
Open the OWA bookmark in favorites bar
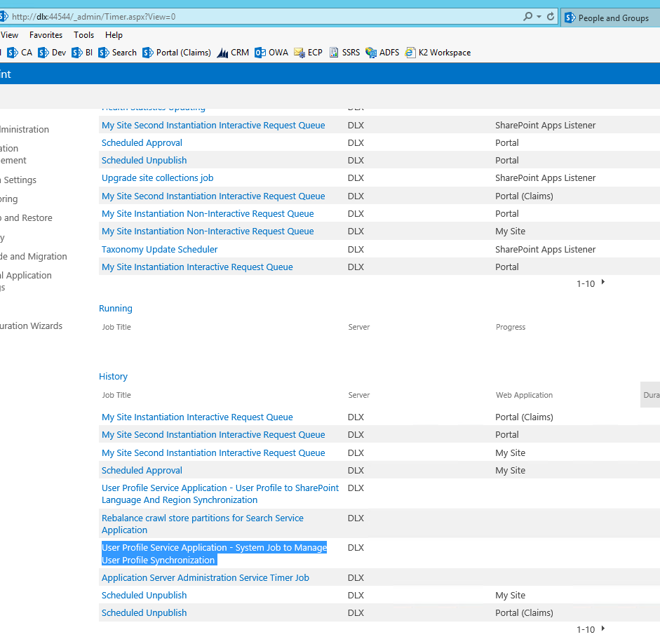coord(271,53)
